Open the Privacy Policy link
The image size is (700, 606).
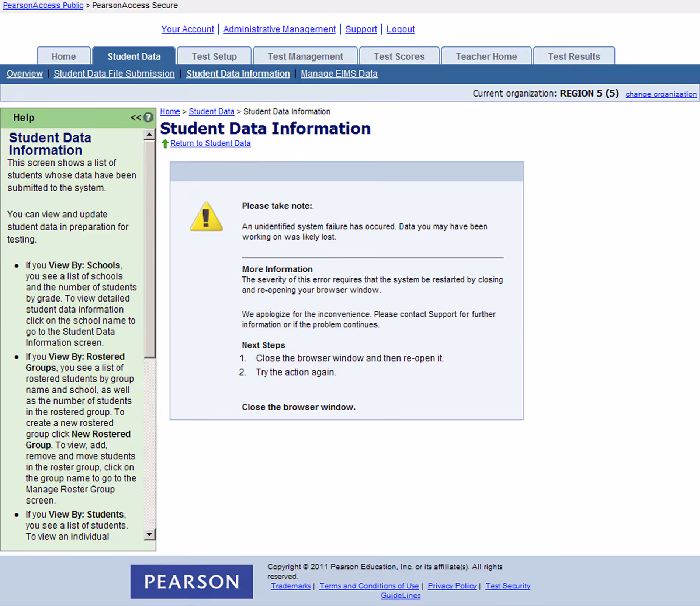(452, 586)
